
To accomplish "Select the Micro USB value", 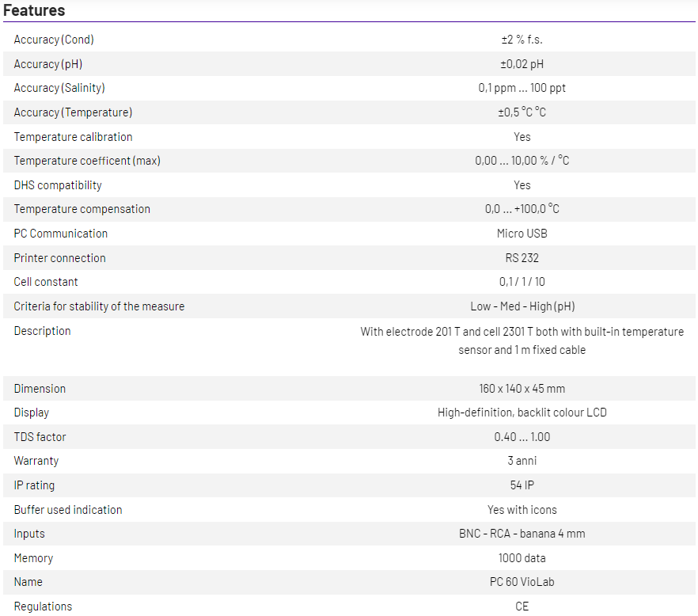I will pos(522,234).
